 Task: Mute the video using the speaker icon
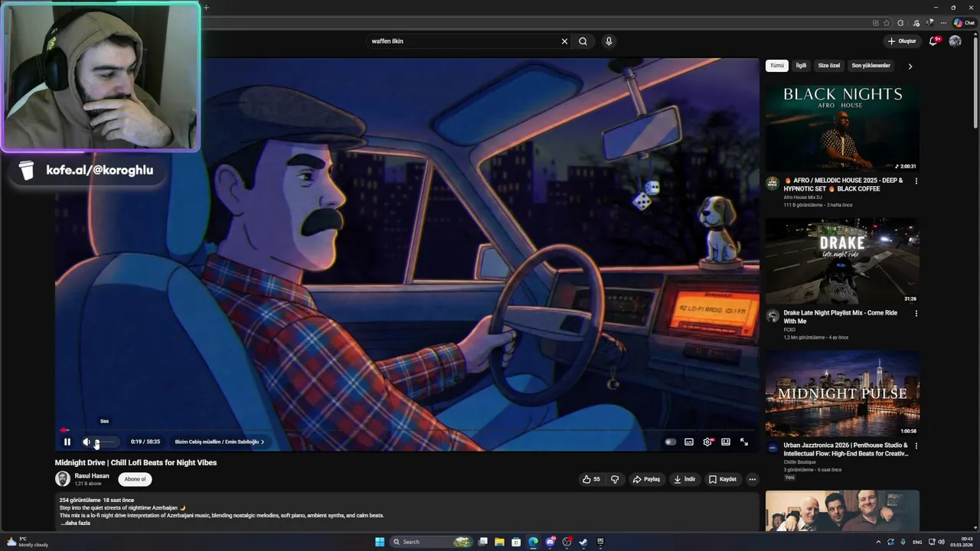click(87, 442)
